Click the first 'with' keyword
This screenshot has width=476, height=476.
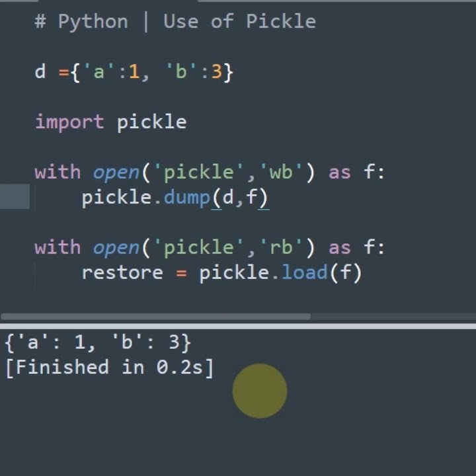pos(58,173)
